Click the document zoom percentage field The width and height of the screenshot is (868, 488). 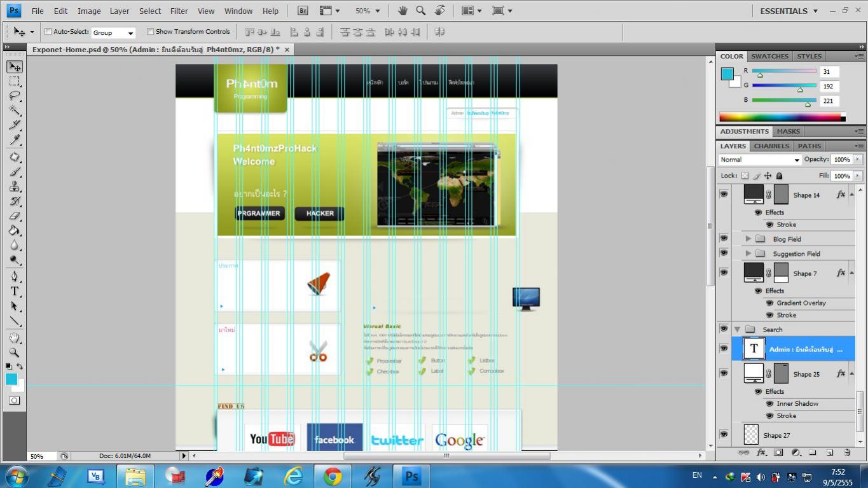coord(41,456)
